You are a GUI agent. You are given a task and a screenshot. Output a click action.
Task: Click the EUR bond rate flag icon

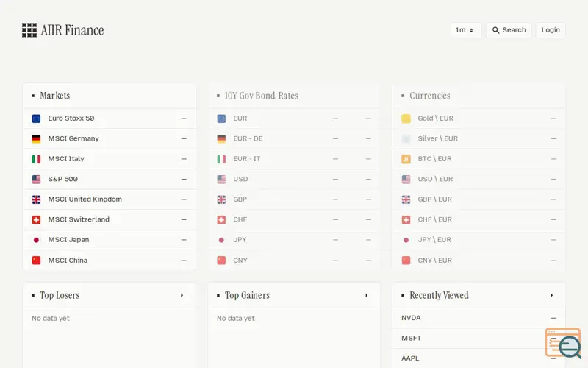221,118
